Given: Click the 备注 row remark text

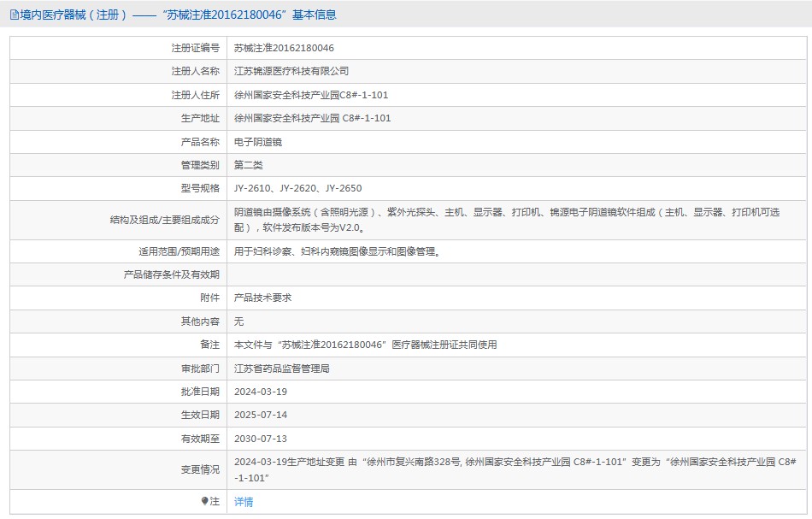Looking at the screenshot, I should (365, 345).
